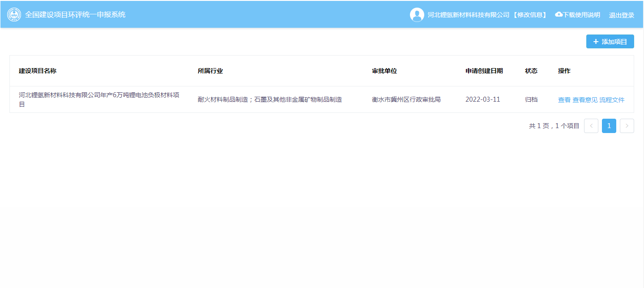644x288 pixels.
Task: Click the 操作 column header
Action: [x=564, y=71]
